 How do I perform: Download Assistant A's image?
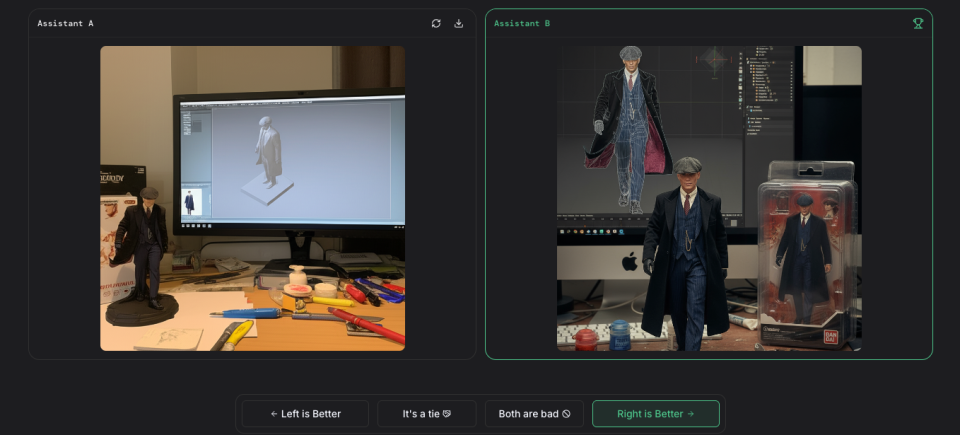459,23
